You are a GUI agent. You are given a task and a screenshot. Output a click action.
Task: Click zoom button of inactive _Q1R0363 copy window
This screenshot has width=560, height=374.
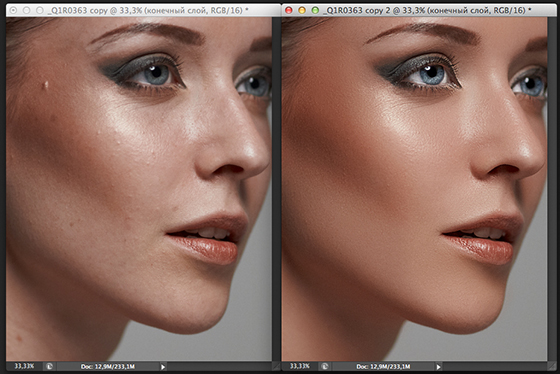40,10
